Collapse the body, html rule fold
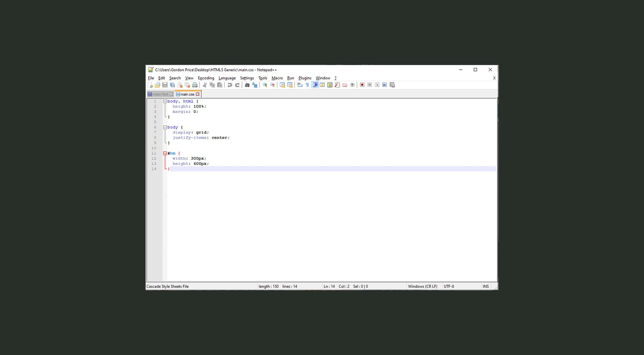 tap(165, 101)
